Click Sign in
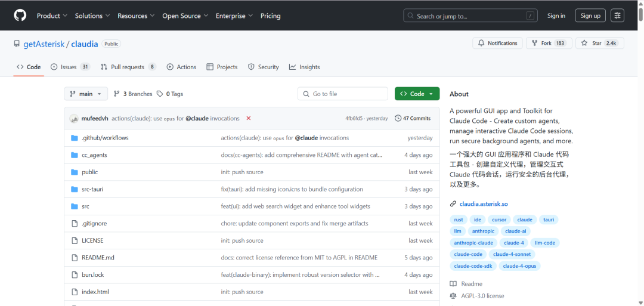 pyautogui.click(x=556, y=16)
